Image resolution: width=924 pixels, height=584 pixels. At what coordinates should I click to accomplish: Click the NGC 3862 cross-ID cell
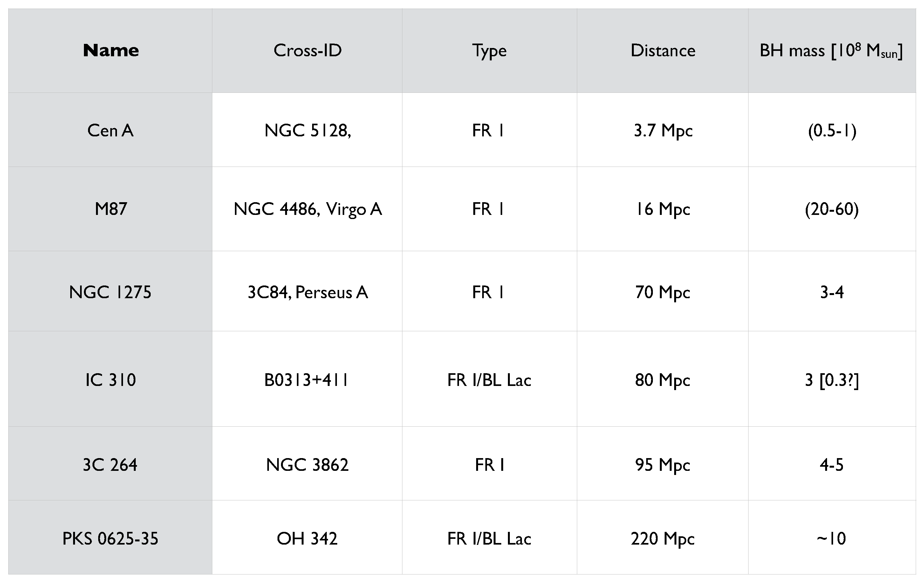[307, 465]
